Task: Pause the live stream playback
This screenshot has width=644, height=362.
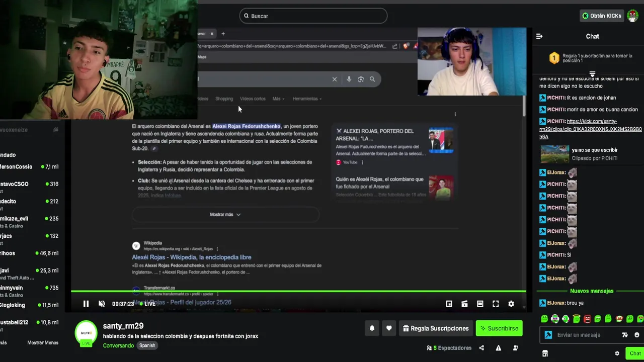Action: coord(86,304)
